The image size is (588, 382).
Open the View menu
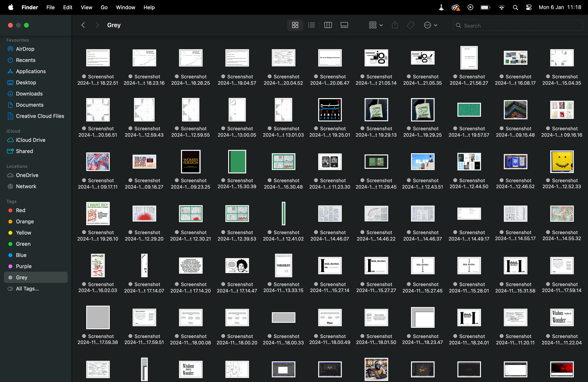pos(86,7)
